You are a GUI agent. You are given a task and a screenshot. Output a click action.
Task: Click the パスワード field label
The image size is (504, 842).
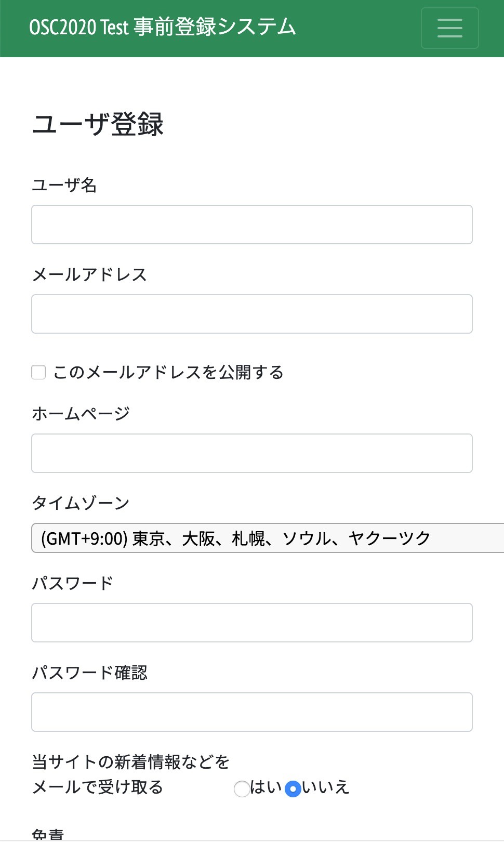click(72, 583)
